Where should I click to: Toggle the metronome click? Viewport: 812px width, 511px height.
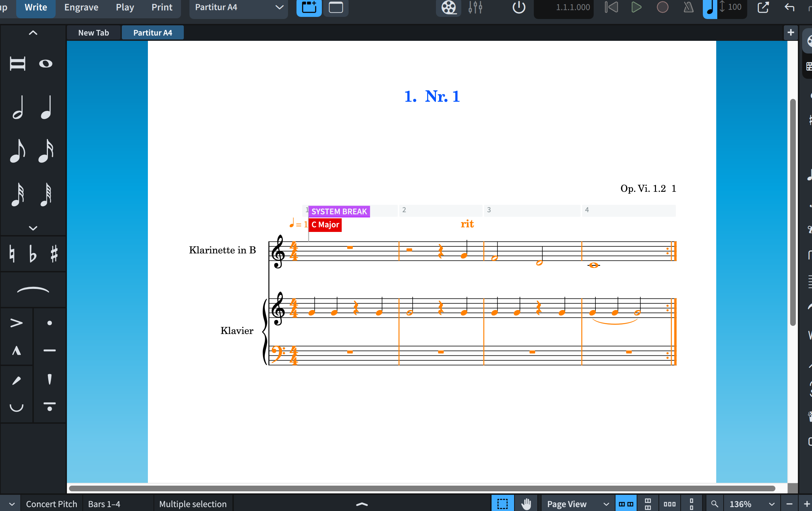[x=688, y=7]
